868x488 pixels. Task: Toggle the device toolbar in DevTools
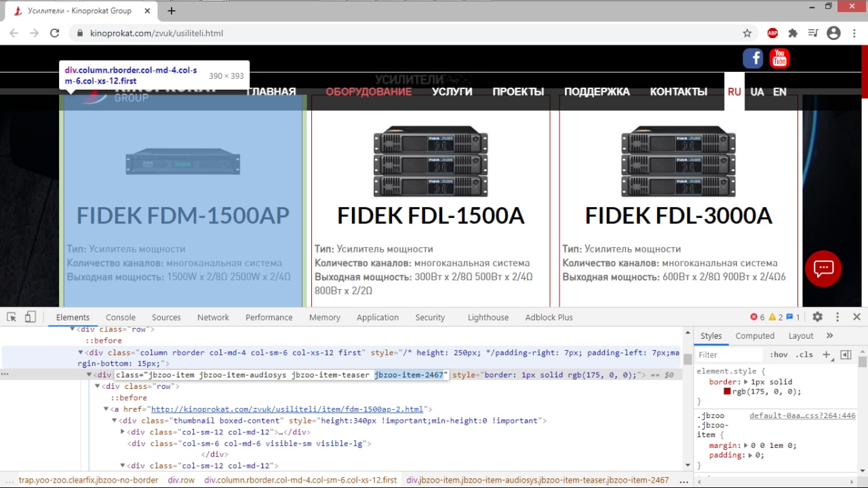[x=30, y=317]
